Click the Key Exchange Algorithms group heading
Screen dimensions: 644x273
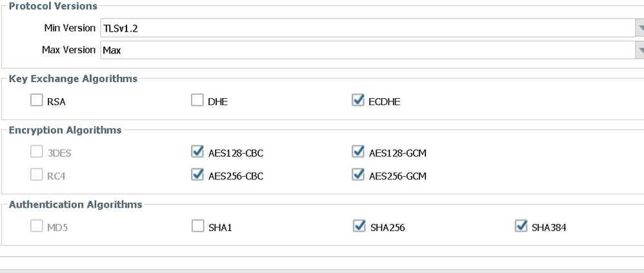click(x=72, y=79)
